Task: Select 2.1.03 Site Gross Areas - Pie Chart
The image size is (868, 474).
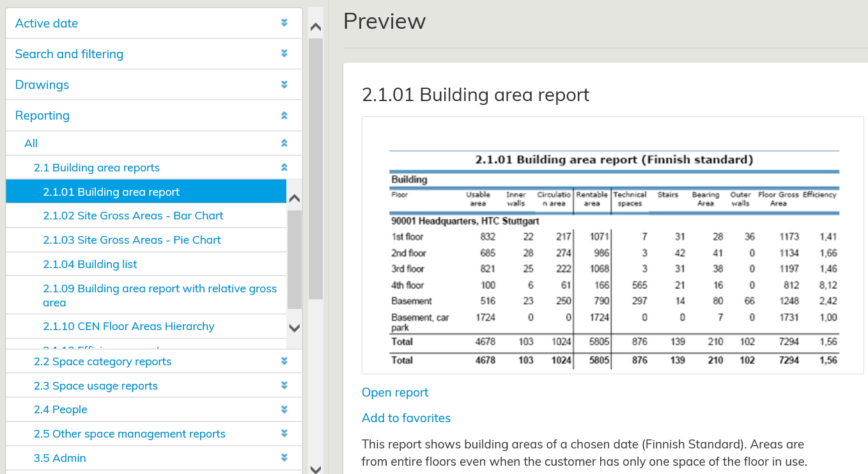Action: pos(132,240)
